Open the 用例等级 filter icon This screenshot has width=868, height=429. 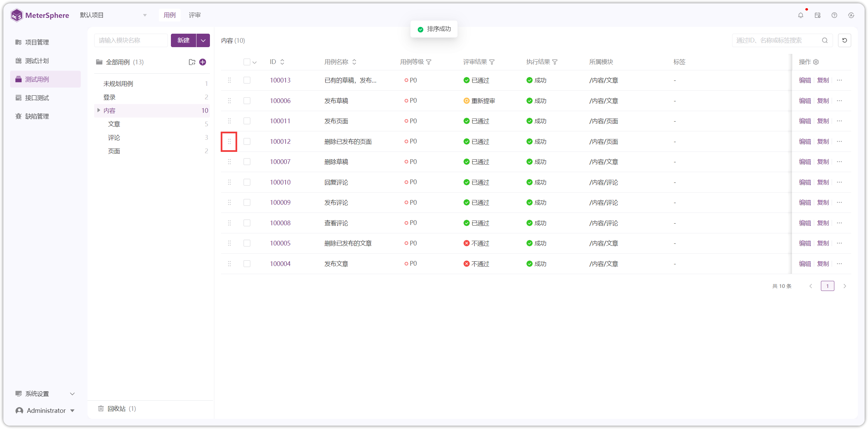429,62
